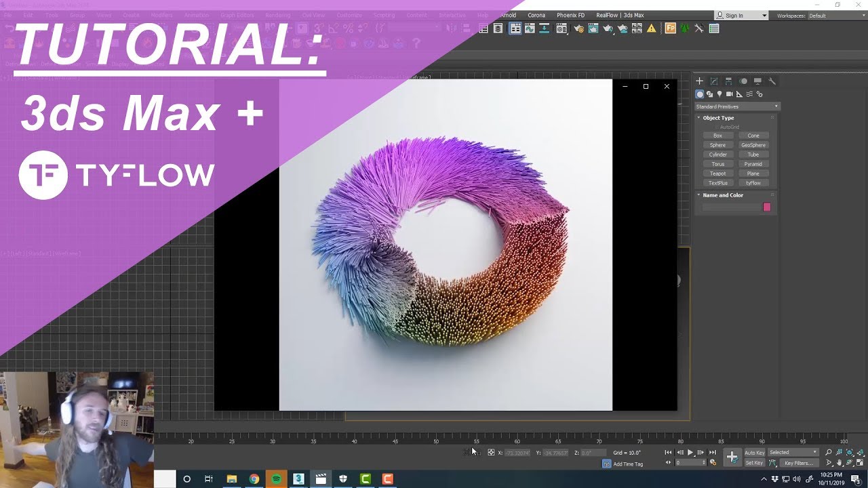The height and width of the screenshot is (488, 868).
Task: Click the Zoom magnifier viewport control
Action: (829, 452)
